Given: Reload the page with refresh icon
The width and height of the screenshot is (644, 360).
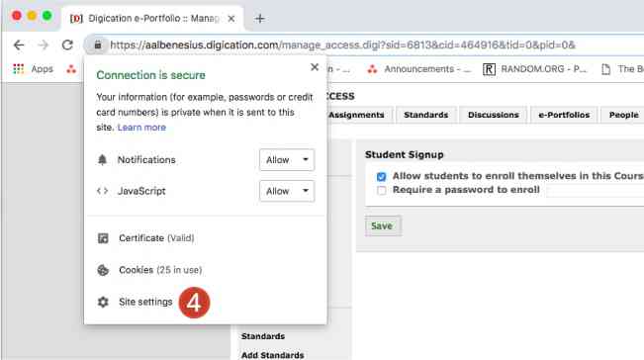Looking at the screenshot, I should [x=67, y=45].
